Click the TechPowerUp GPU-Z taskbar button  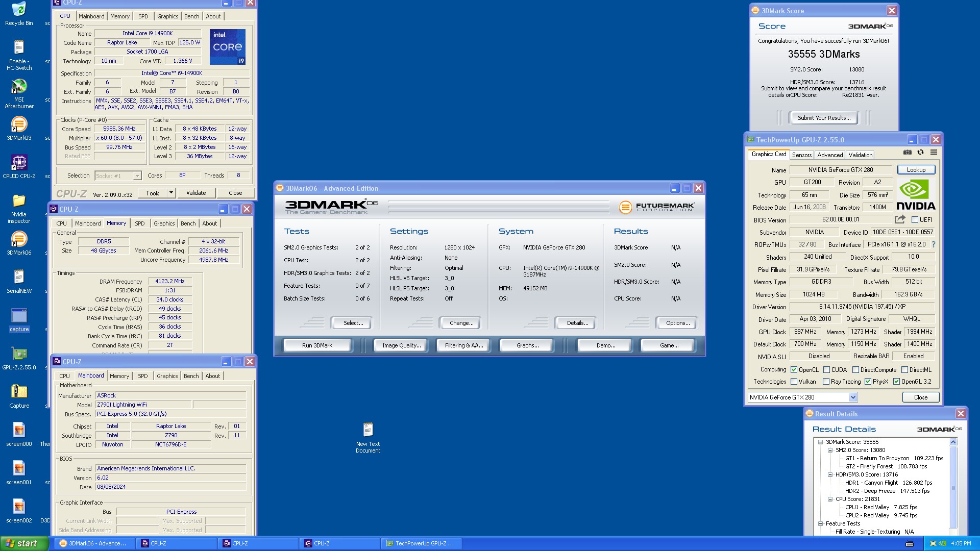pos(421,543)
